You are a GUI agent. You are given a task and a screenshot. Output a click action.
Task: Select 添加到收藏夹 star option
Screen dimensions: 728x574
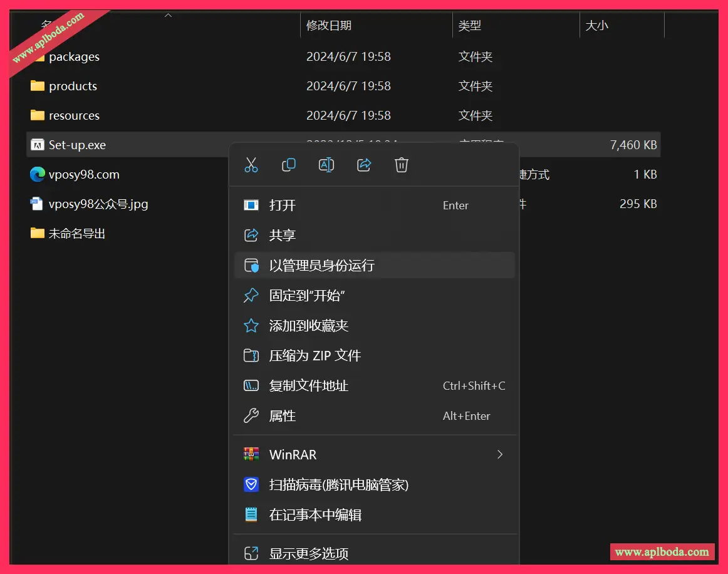308,326
